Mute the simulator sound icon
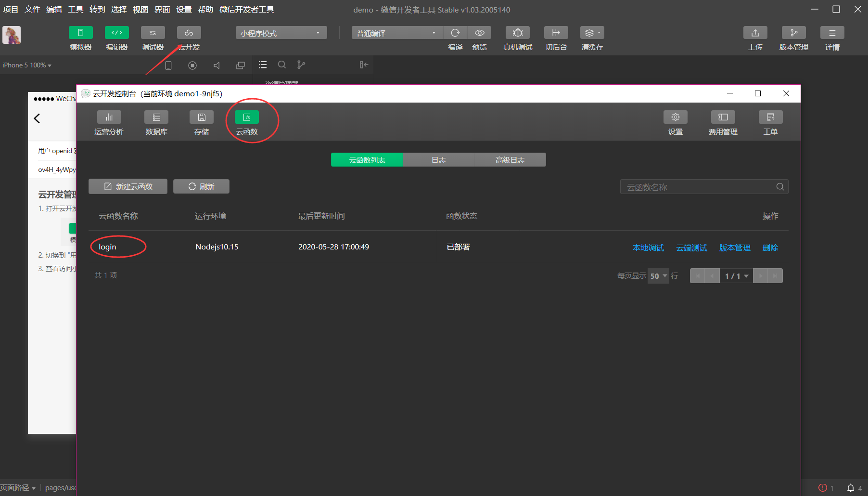868x496 pixels. pos(217,65)
